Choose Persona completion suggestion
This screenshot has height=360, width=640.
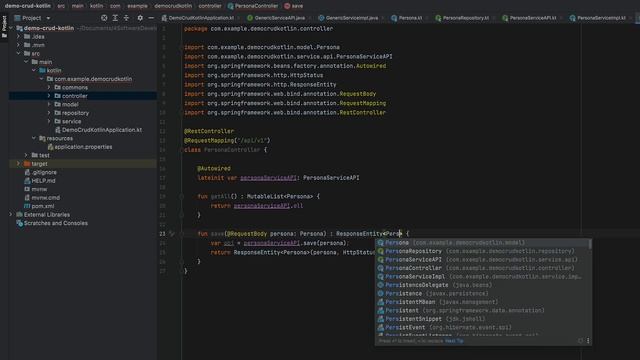coord(482,243)
